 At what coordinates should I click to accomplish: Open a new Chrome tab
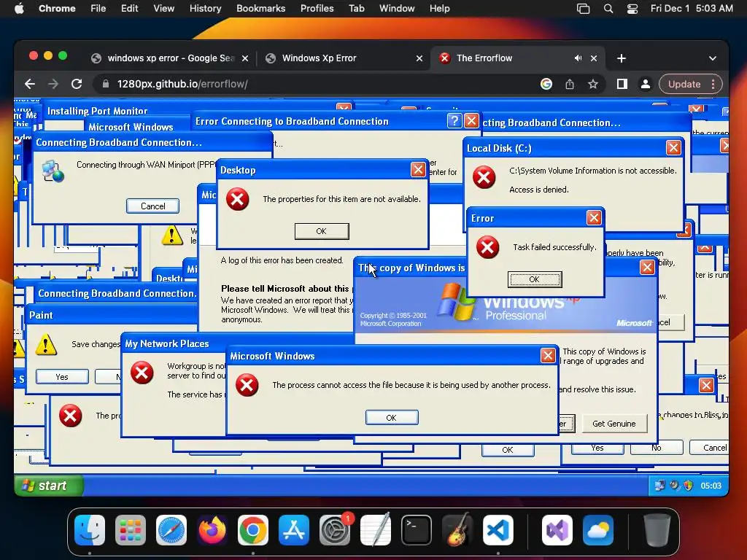tap(622, 58)
